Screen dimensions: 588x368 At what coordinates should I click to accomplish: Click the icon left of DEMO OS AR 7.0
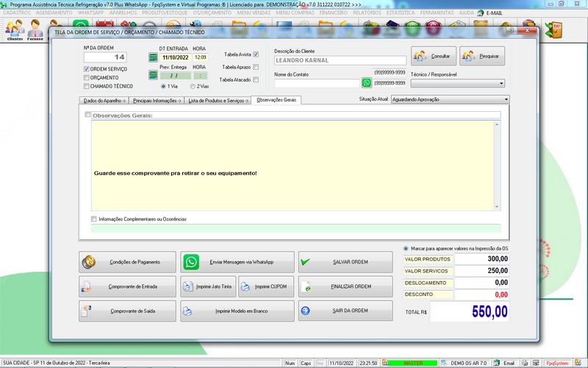pos(444,363)
